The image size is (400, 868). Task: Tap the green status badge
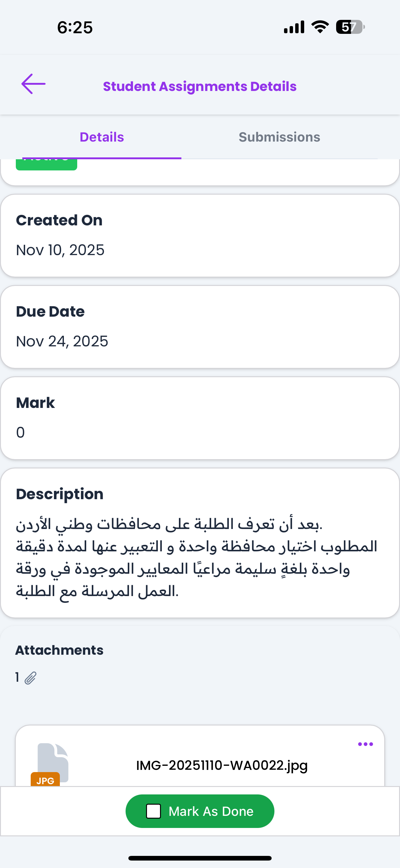(x=47, y=165)
